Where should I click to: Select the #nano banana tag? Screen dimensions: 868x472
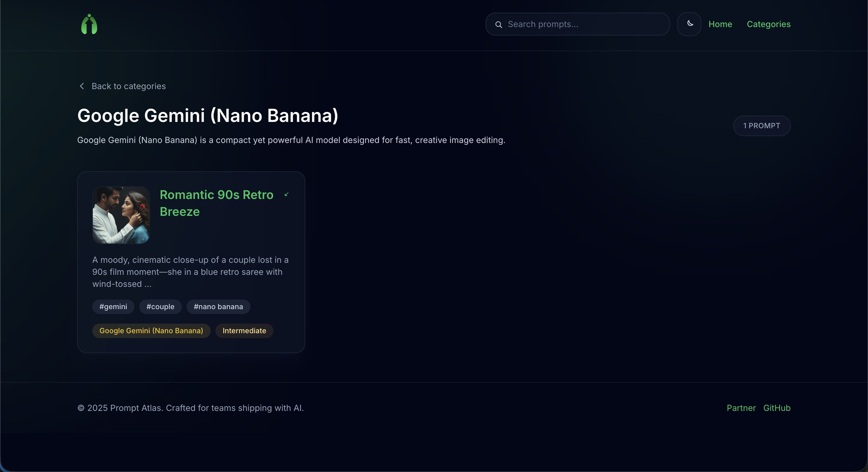[218, 307]
